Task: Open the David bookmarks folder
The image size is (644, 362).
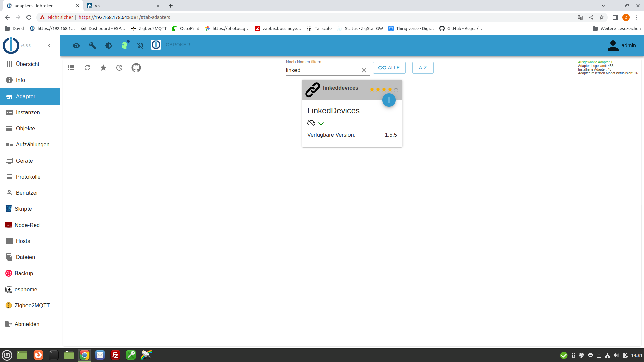Action: pyautogui.click(x=15, y=28)
